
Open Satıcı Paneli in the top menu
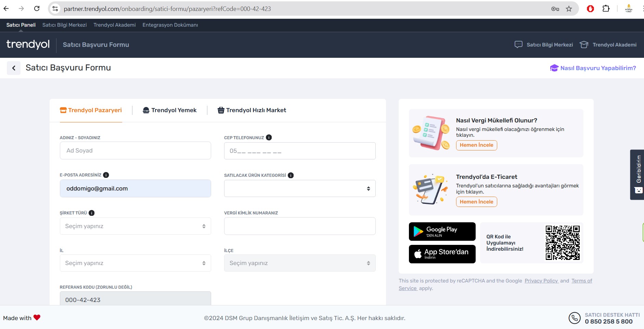point(21,25)
